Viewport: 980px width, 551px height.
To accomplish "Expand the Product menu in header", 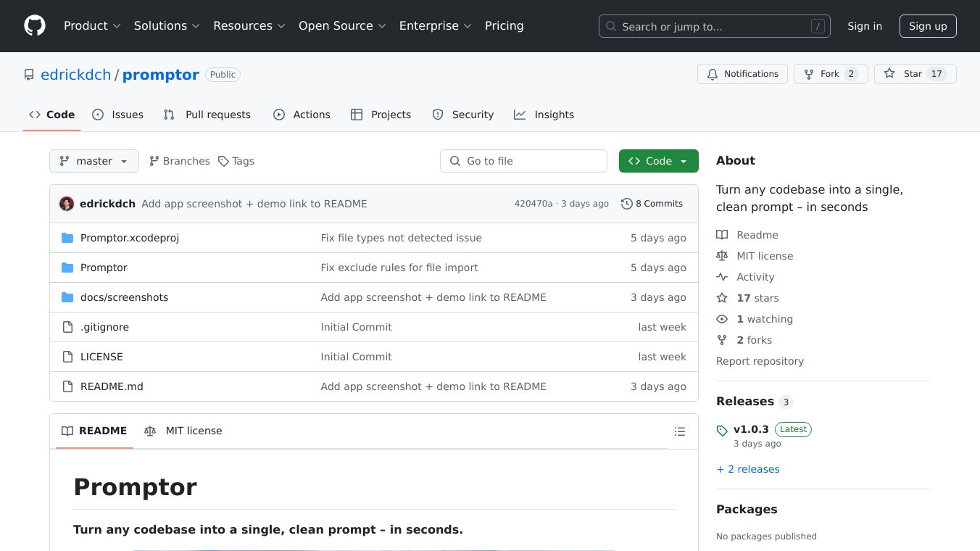I will [x=91, y=26].
